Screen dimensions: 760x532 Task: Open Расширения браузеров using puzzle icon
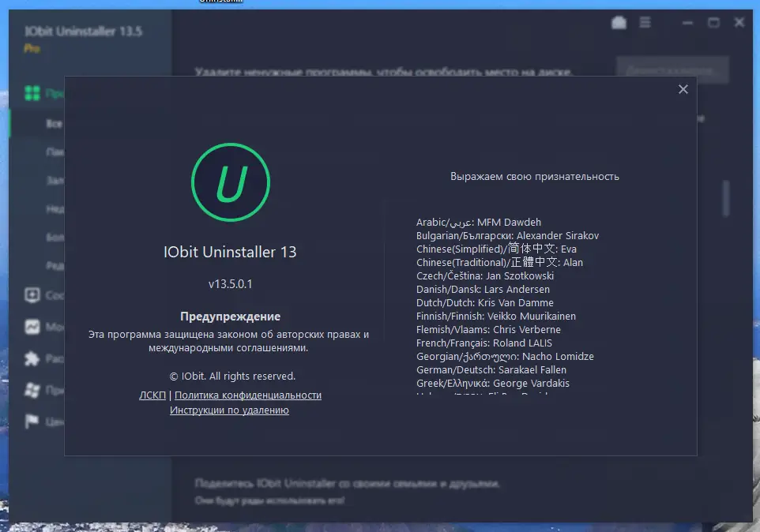[32, 358]
